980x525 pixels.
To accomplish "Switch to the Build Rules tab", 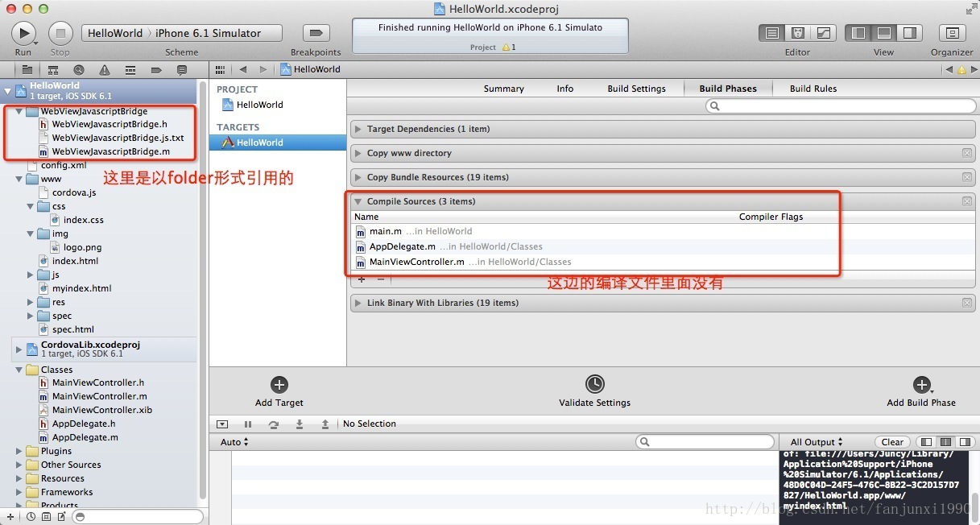I will (x=813, y=89).
